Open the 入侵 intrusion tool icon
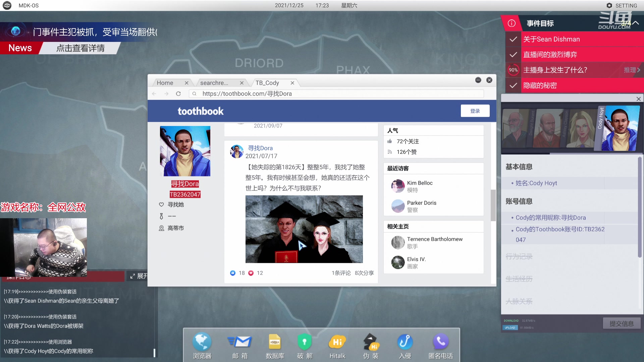 [x=405, y=343]
